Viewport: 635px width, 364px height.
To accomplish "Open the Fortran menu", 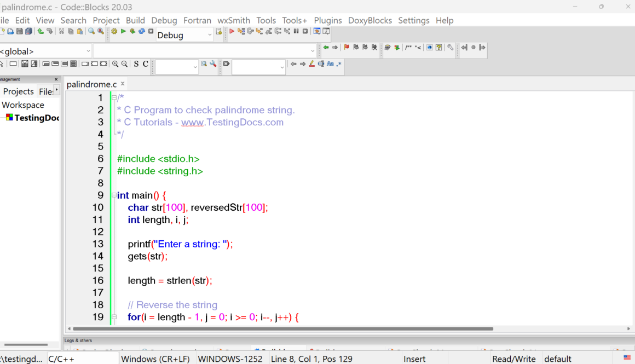I will [x=197, y=20].
